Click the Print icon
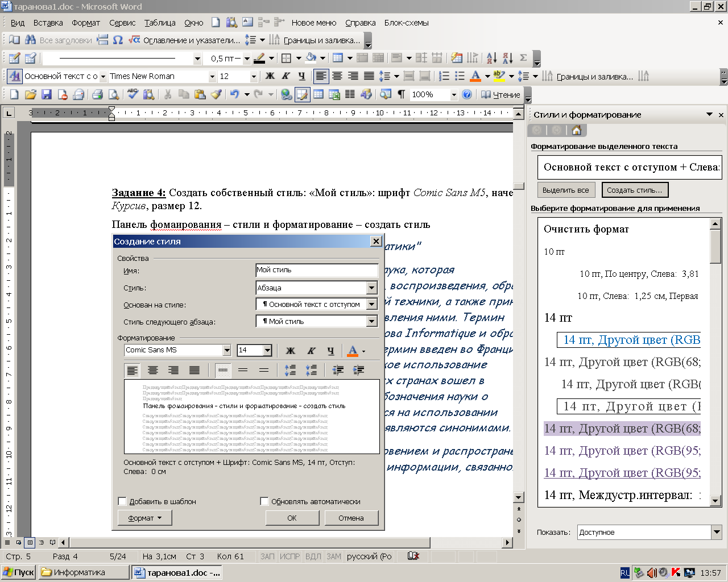 pos(97,94)
